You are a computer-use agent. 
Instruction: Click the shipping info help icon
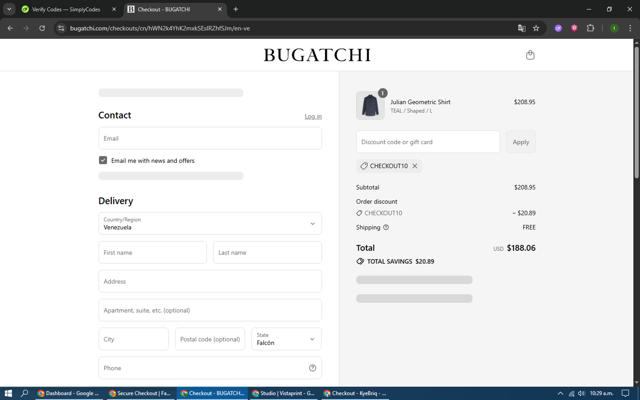(x=386, y=227)
